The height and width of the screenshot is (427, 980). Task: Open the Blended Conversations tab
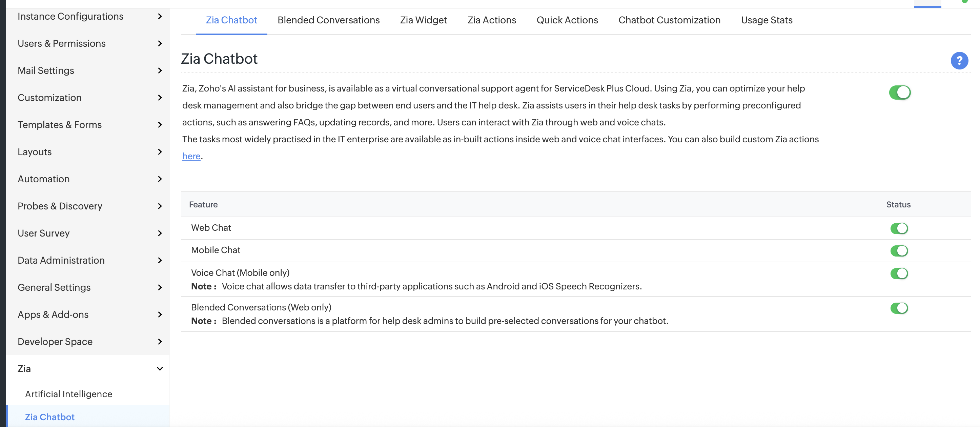pyautogui.click(x=328, y=20)
